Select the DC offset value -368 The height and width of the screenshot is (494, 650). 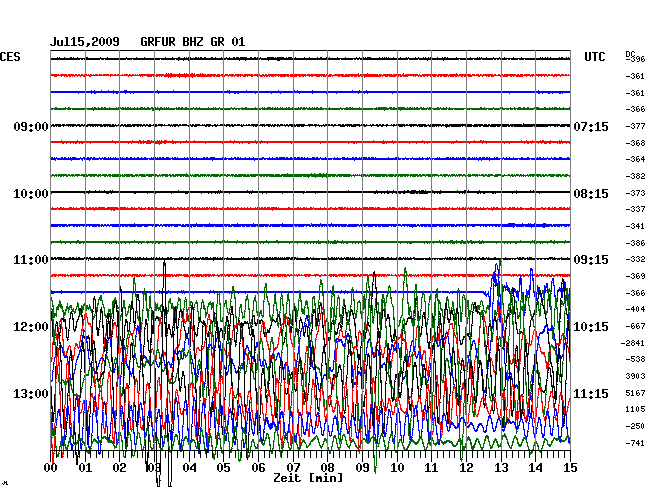click(x=635, y=143)
